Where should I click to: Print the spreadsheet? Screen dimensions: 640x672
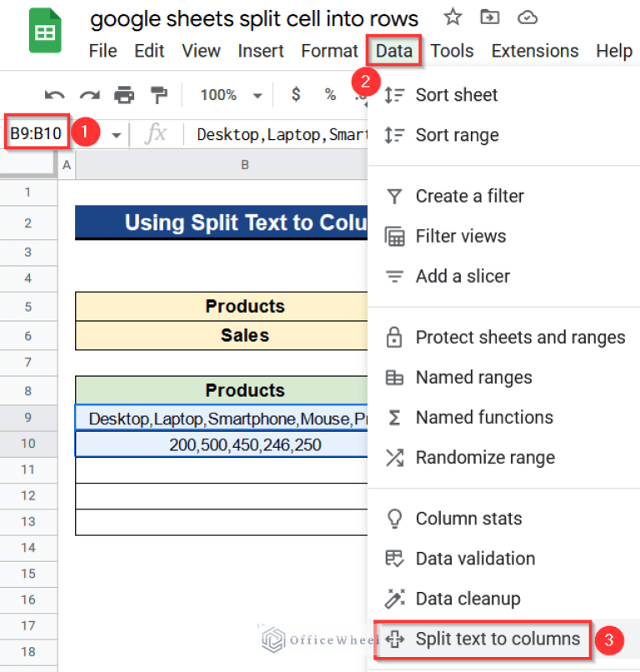pyautogui.click(x=123, y=94)
